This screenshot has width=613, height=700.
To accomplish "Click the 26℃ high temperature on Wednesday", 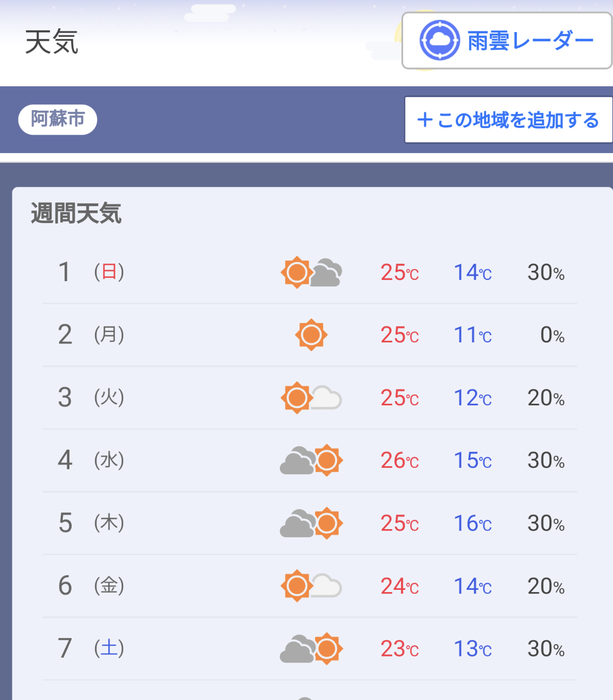I will 400,461.
